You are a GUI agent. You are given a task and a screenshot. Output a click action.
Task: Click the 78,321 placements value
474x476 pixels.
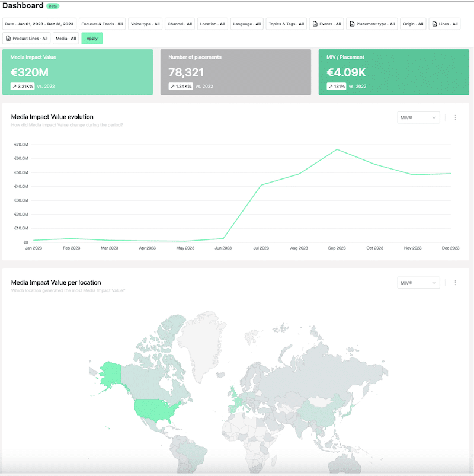(186, 72)
